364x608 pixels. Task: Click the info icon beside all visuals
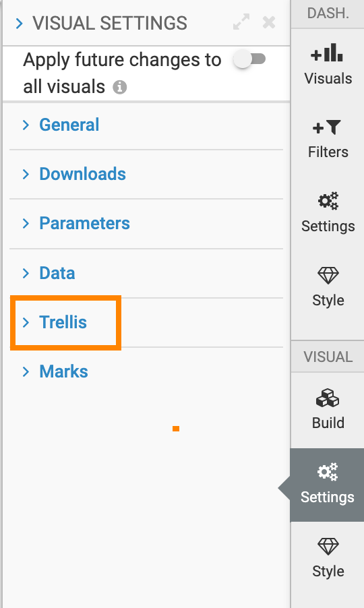[x=120, y=87]
